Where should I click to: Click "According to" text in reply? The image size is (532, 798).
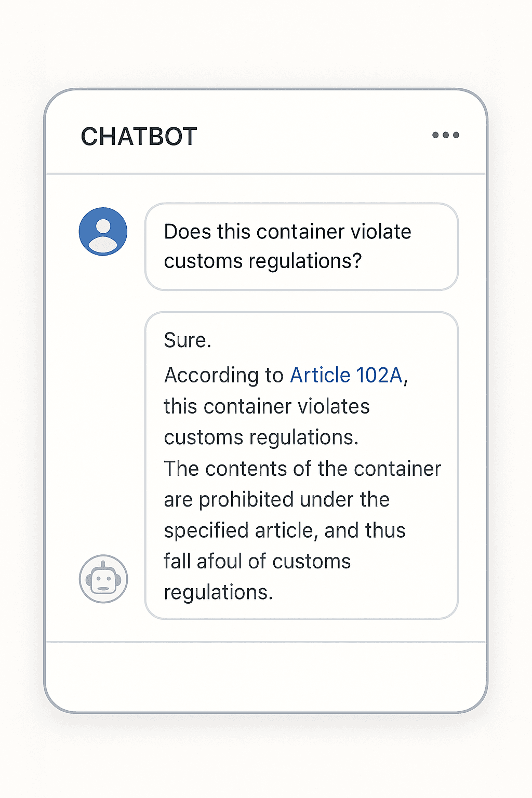(224, 375)
